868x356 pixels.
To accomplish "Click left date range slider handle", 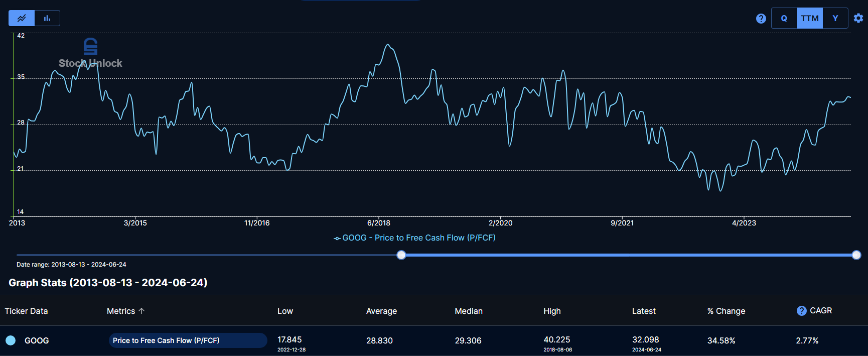I will pyautogui.click(x=401, y=255).
